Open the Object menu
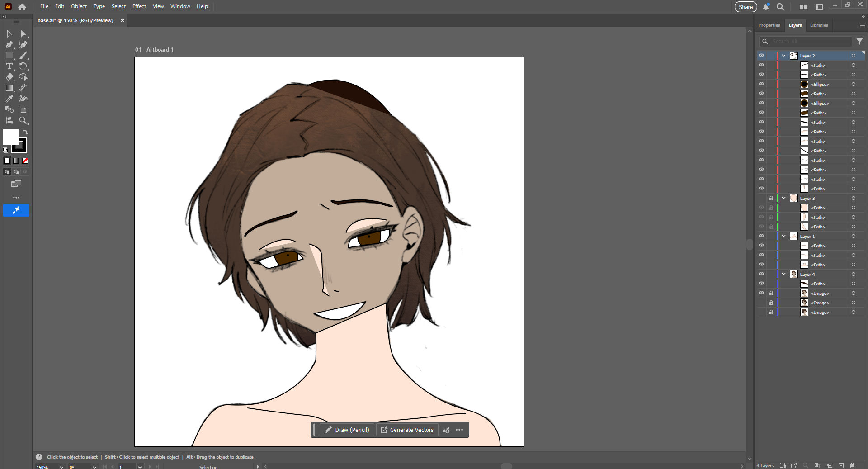The height and width of the screenshot is (469, 868). tap(79, 6)
